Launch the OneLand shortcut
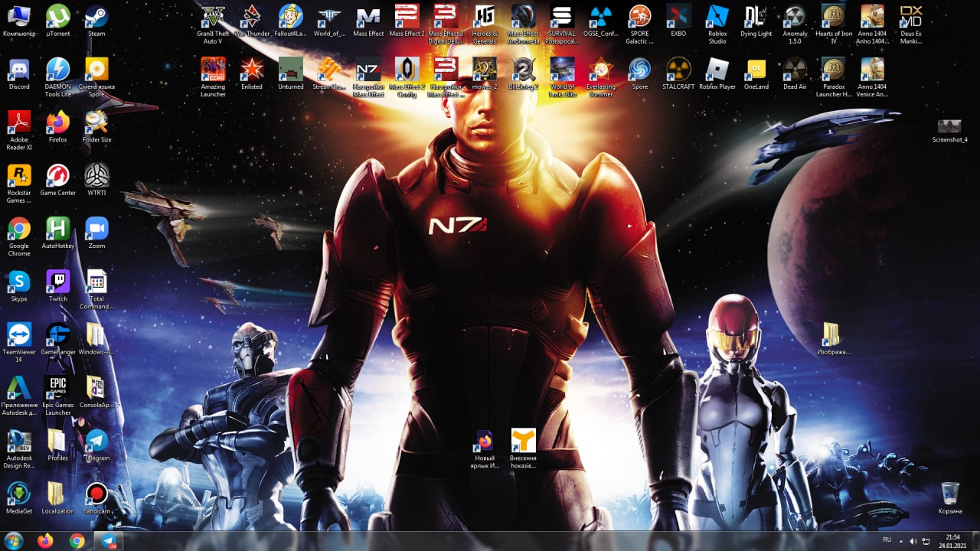Viewport: 980px width, 551px height. tap(756, 73)
